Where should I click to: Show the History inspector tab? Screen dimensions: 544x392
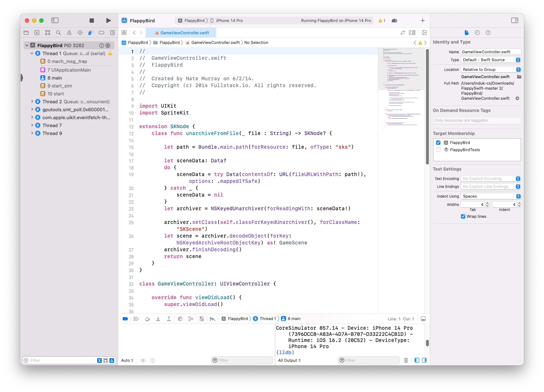477,32
